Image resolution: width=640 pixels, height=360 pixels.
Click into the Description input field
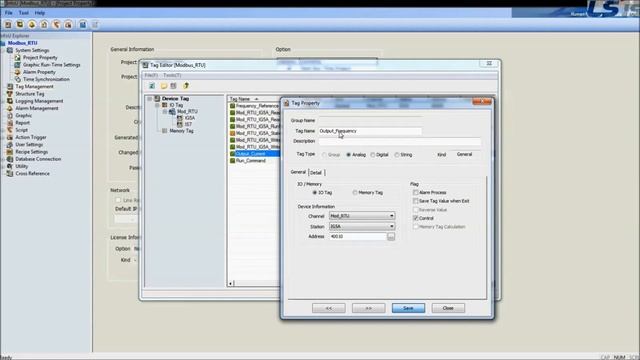click(x=400, y=141)
